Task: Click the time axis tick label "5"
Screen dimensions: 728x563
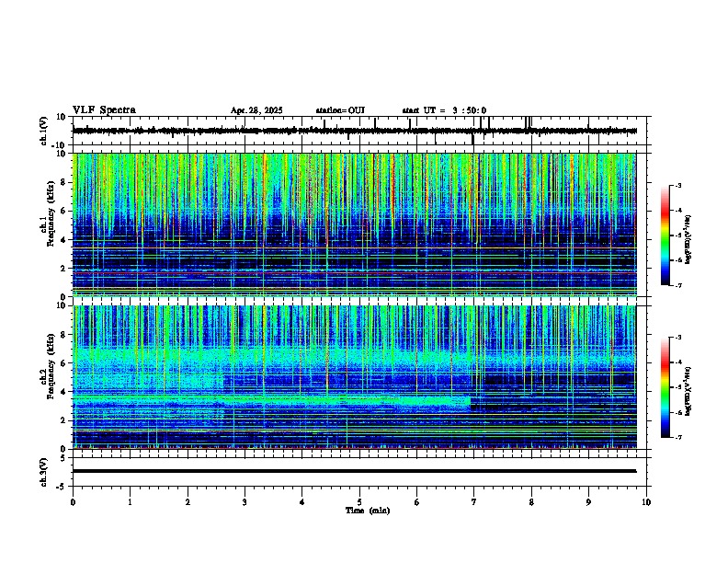Action: click(x=359, y=502)
